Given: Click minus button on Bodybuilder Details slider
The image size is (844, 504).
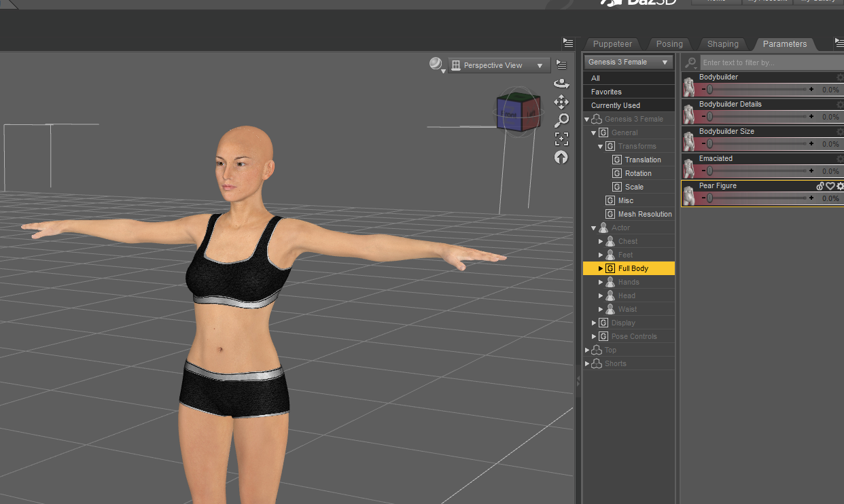Looking at the screenshot, I should click(x=703, y=116).
